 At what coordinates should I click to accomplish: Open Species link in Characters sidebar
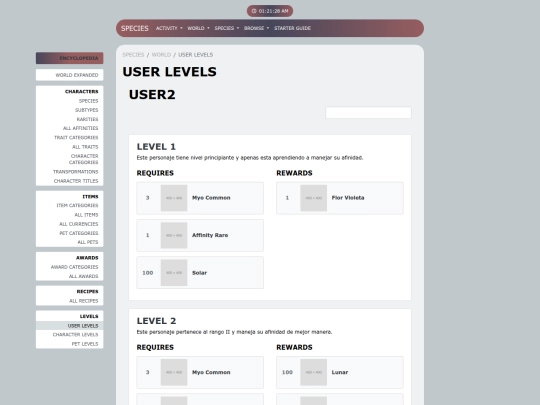tap(89, 101)
